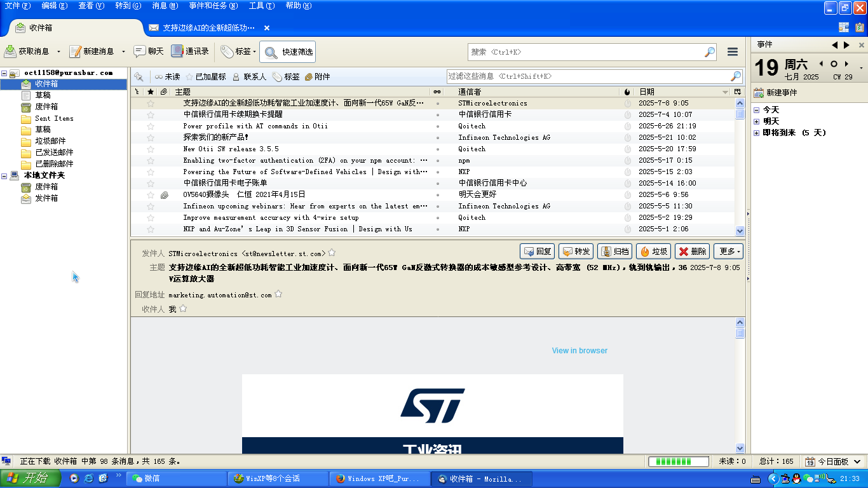Screen dimensions: 868x488
Task: Open the Chat (聊天) toolbar item
Action: 149,51
